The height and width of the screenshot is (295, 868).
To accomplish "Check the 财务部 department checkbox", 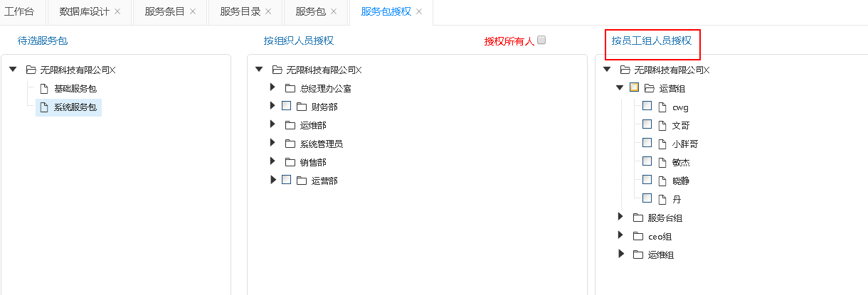I will pyautogui.click(x=287, y=106).
